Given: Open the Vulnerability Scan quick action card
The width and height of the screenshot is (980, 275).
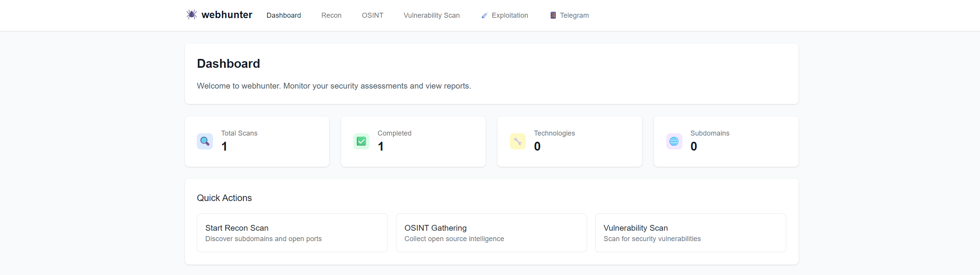Looking at the screenshot, I should pos(690,233).
